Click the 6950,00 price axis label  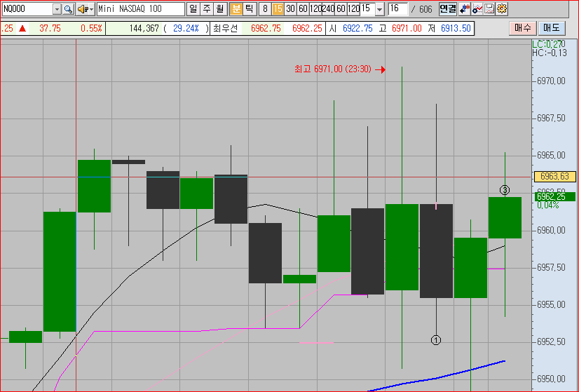click(x=551, y=379)
